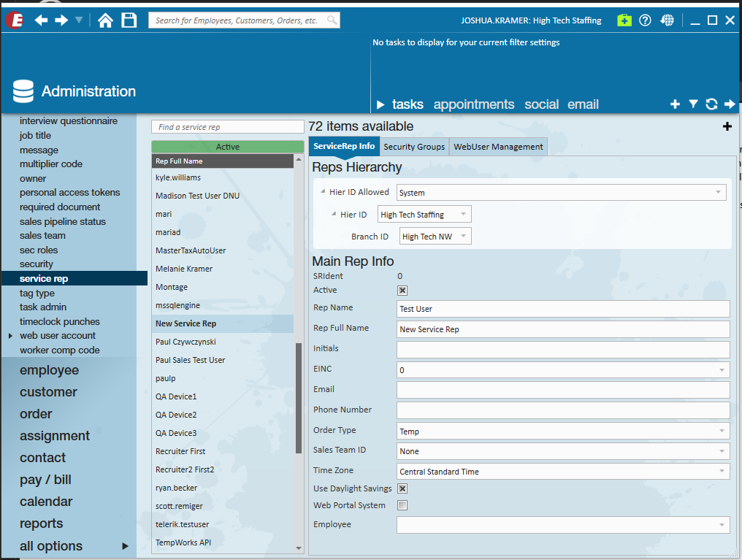The image size is (742, 560).
Task: Click the tasks panel right arrow icon
Action: [x=730, y=104]
